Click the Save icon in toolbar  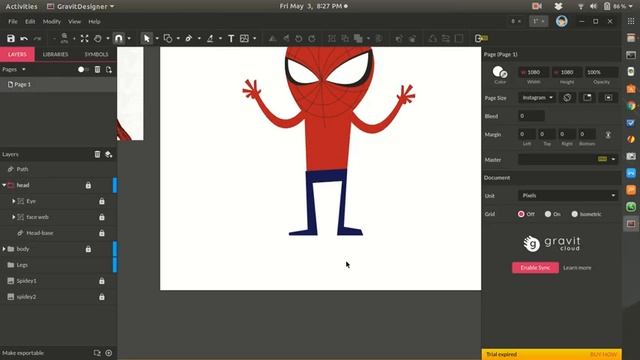[x=11, y=38]
